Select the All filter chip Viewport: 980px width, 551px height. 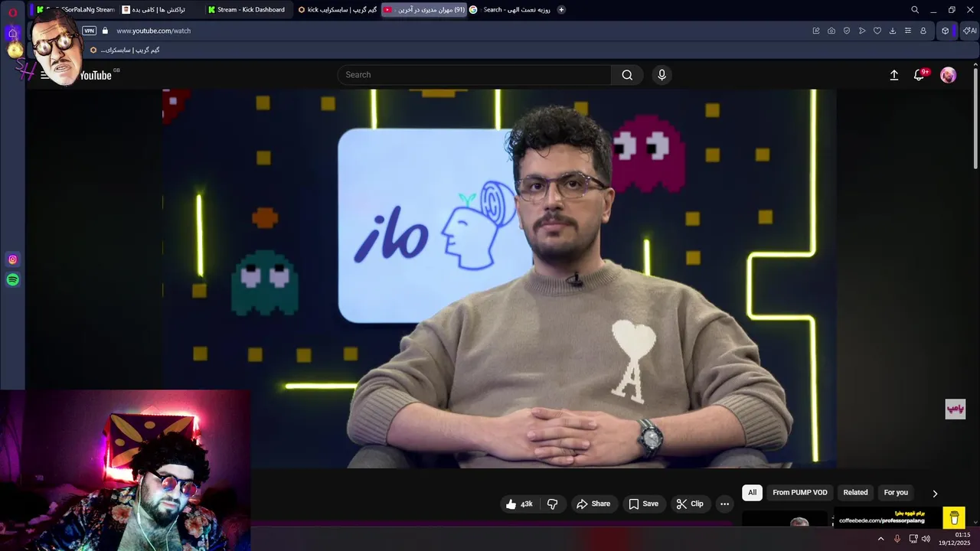(752, 493)
